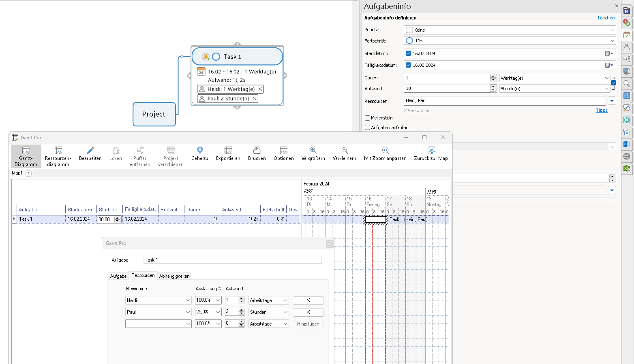634x364 pixels.
Task: Open the Fortschritt dropdown
Action: tap(612, 40)
